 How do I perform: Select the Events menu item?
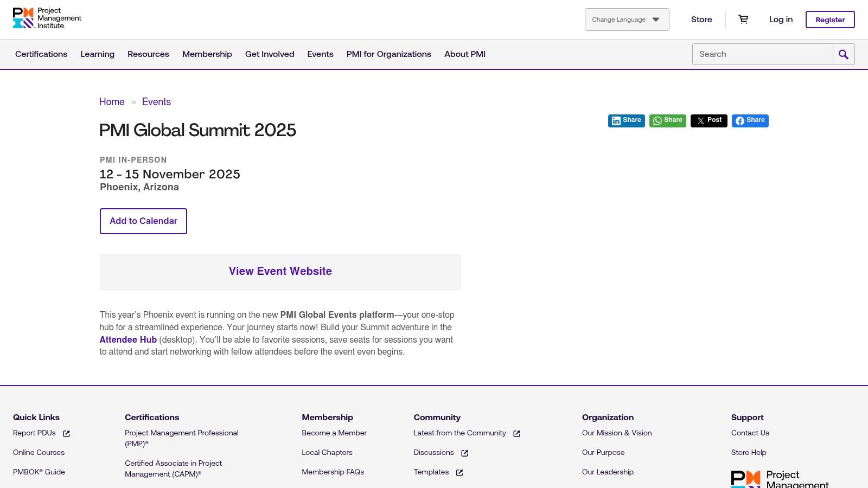coord(320,54)
